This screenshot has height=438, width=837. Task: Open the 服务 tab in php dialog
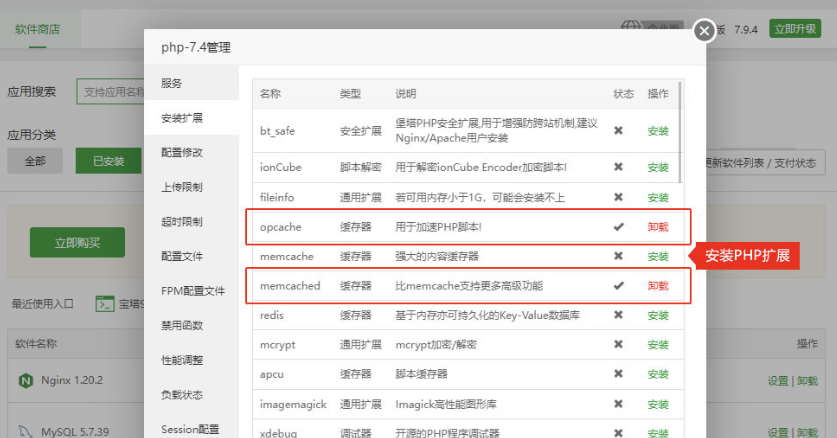coord(171,83)
